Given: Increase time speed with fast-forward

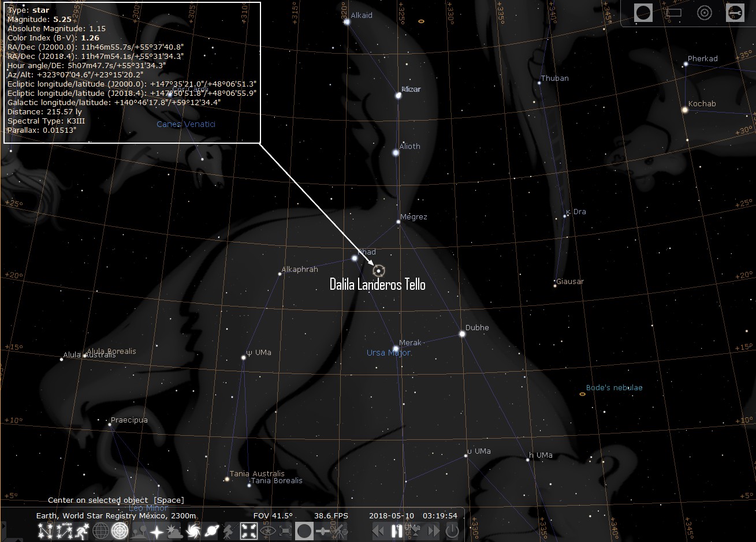Looking at the screenshot, I should [x=433, y=531].
